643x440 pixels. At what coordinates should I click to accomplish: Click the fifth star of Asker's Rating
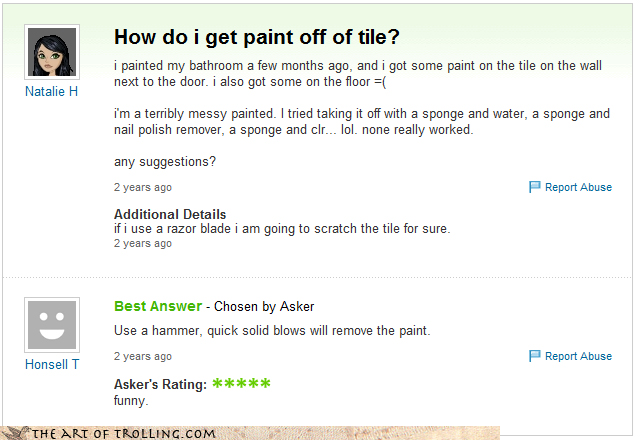[x=266, y=384]
